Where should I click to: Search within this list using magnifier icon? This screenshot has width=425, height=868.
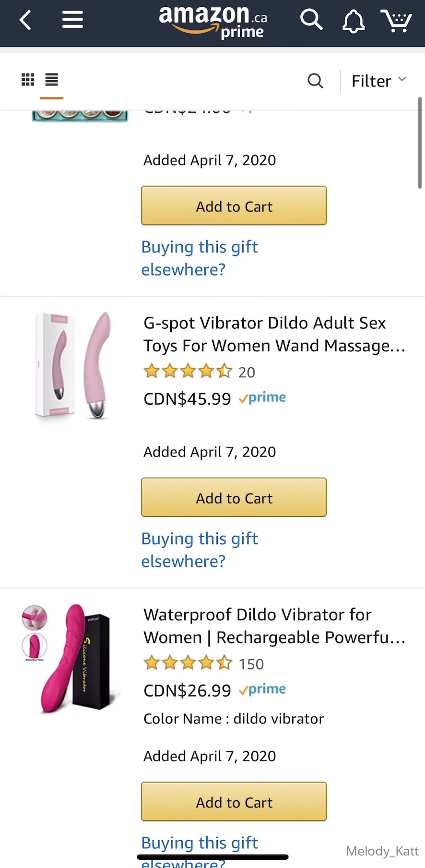coord(315,81)
